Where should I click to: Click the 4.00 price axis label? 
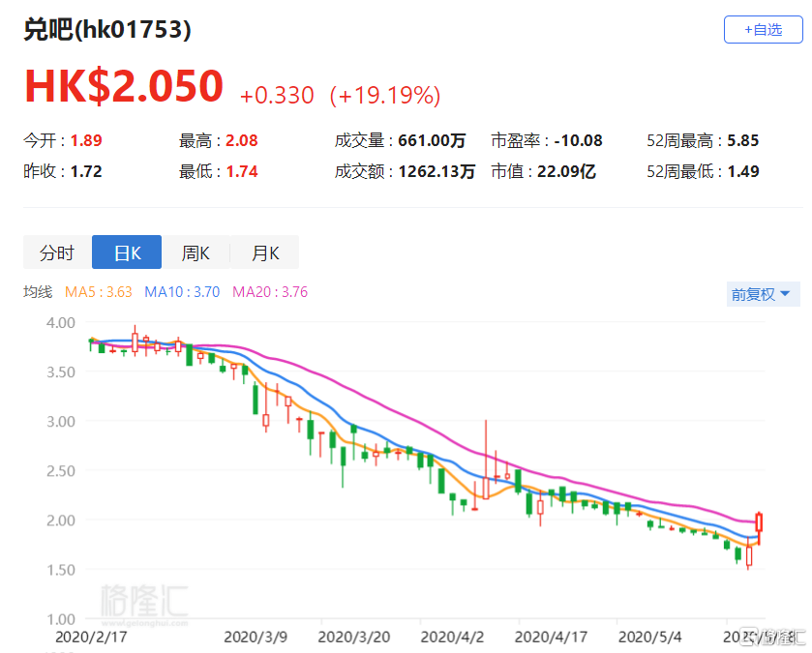click(x=61, y=322)
